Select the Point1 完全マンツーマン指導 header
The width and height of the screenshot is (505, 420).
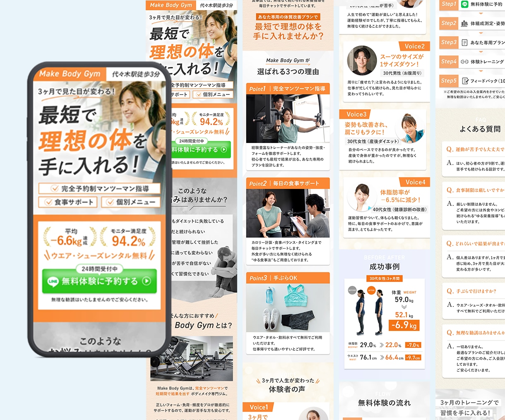288,89
